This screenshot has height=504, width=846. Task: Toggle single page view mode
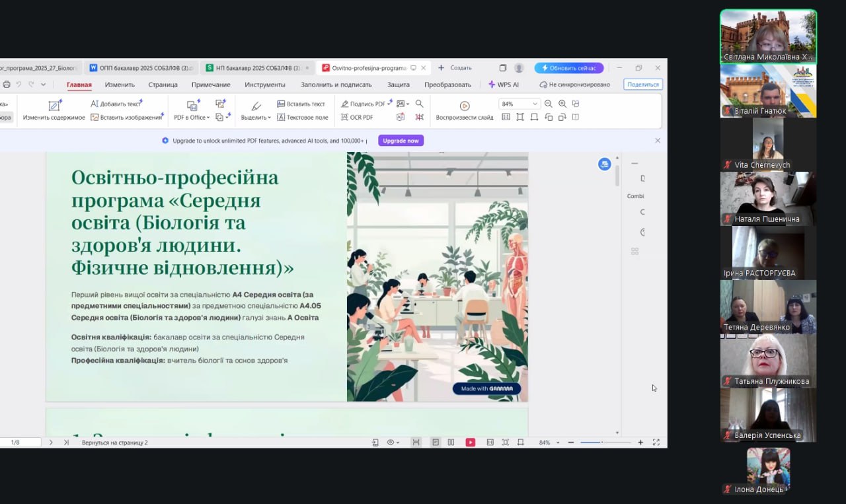point(436,443)
